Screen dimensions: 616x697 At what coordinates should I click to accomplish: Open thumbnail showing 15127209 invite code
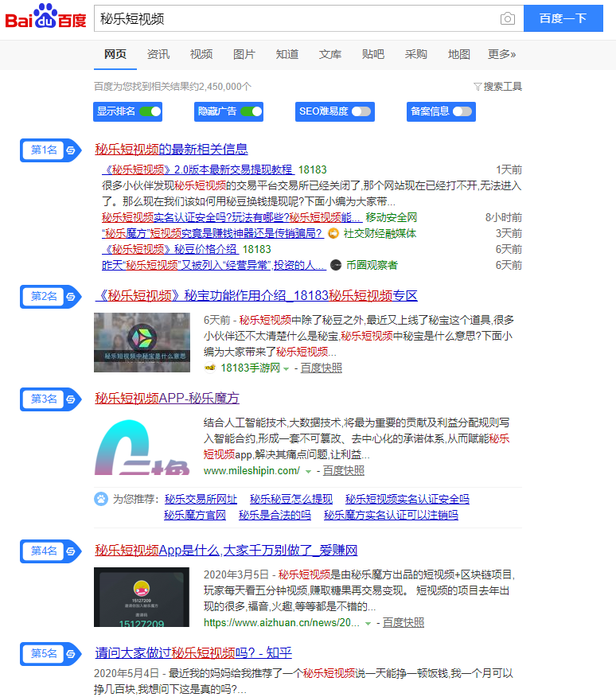[142, 597]
